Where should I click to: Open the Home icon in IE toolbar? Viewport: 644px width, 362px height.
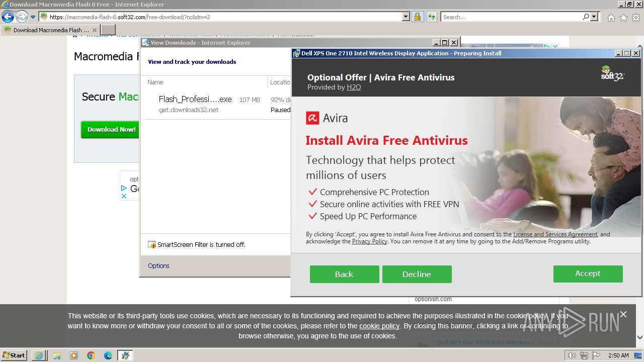tap(611, 18)
